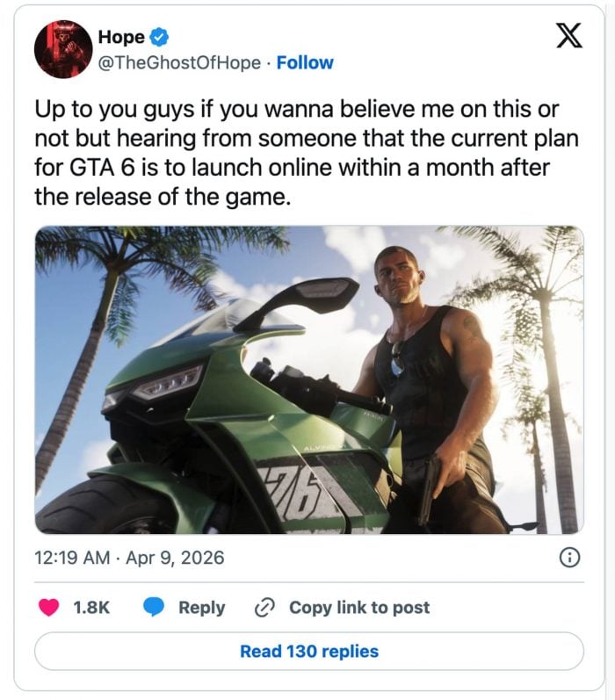Click the blue verified badge
This screenshot has width=615, height=700.
[160, 37]
